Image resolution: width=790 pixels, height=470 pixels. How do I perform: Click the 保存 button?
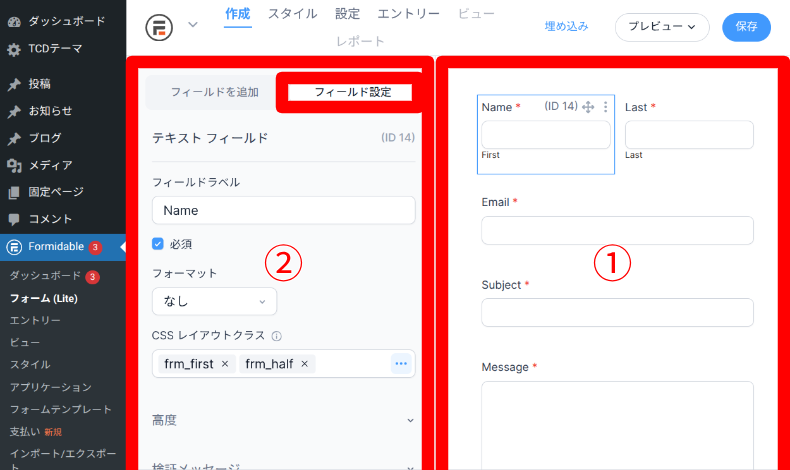[746, 27]
